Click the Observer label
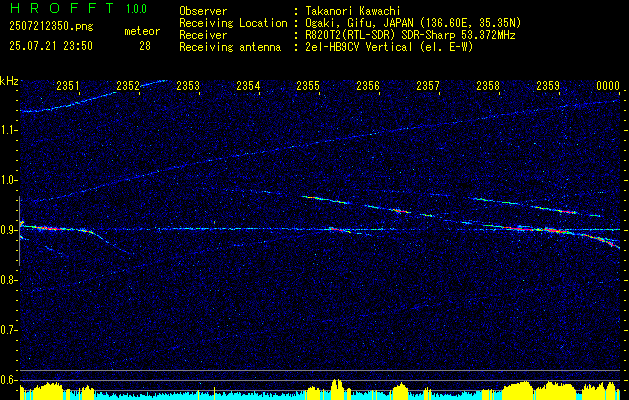 tap(203, 11)
